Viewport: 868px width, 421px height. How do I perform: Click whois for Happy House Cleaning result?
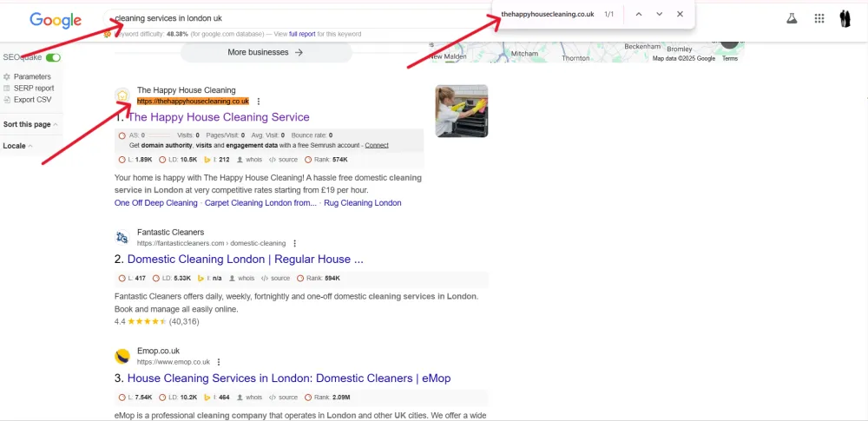coord(250,160)
